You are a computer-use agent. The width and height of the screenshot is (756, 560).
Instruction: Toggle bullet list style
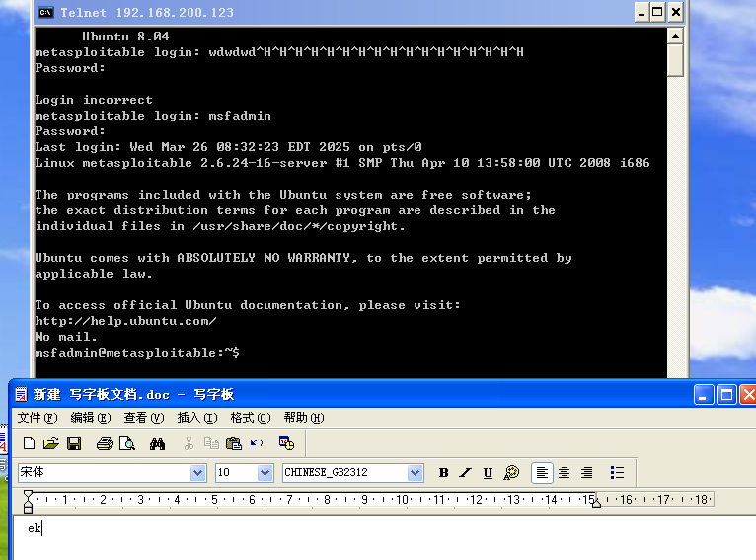tap(617, 473)
